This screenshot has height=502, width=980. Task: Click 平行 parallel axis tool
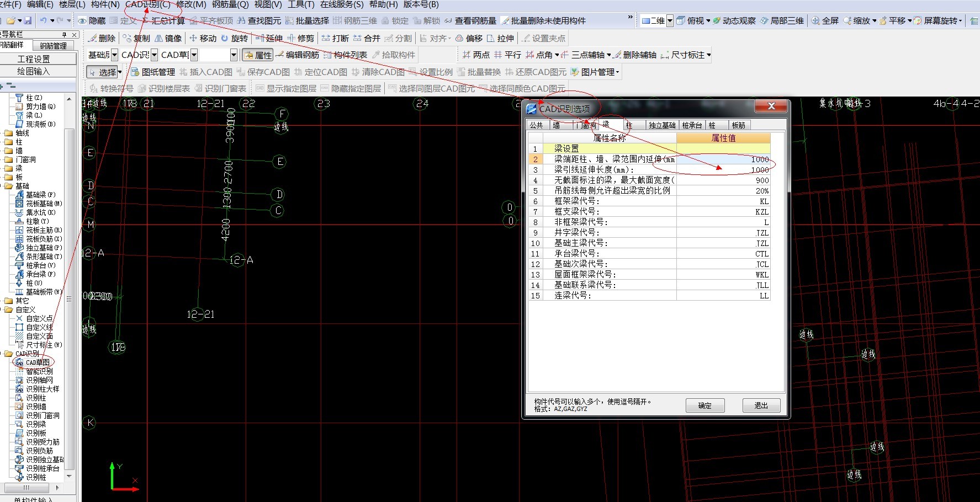click(507, 55)
